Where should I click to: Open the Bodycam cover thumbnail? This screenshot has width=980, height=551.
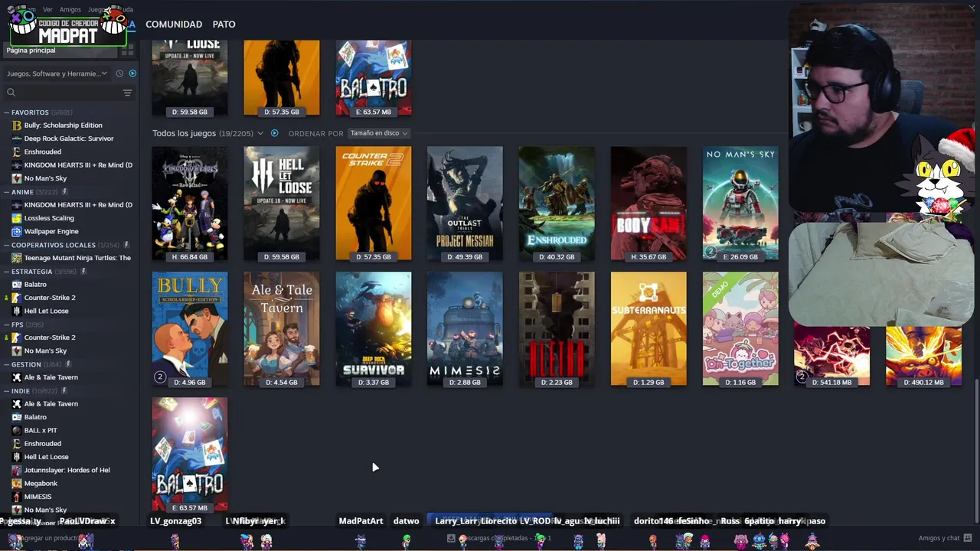648,204
